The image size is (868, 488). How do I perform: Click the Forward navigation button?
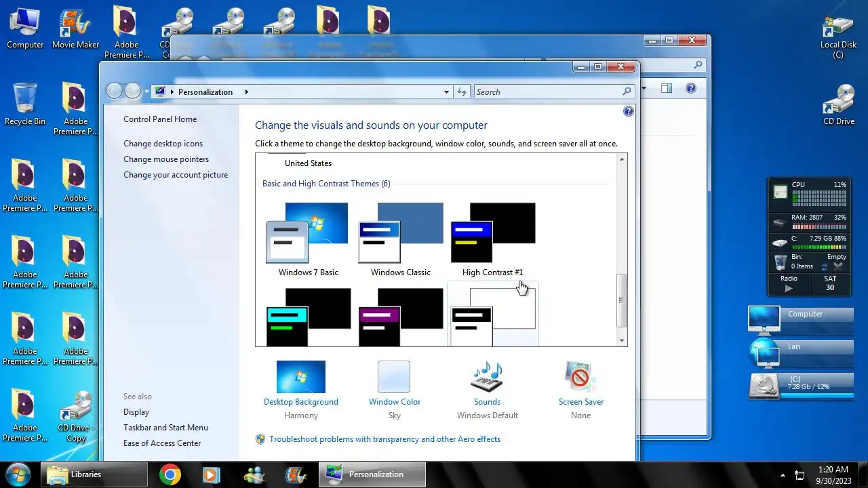click(132, 91)
